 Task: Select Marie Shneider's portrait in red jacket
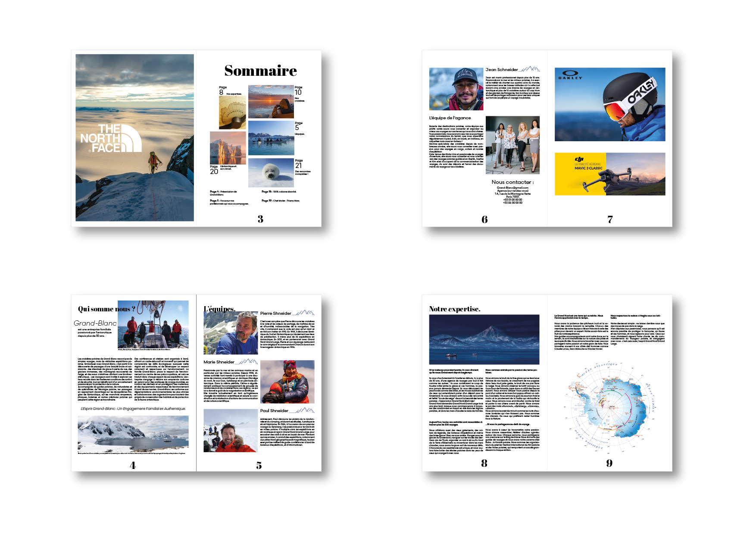pos(287,382)
